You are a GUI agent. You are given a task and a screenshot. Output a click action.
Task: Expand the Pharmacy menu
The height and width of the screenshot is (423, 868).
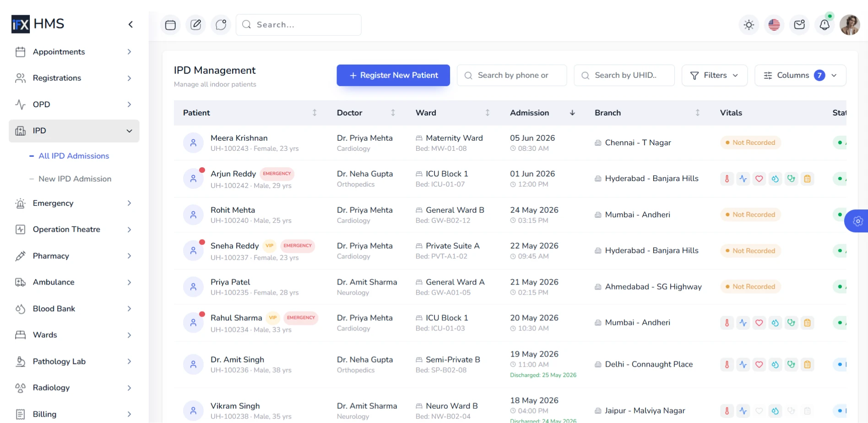tap(74, 256)
